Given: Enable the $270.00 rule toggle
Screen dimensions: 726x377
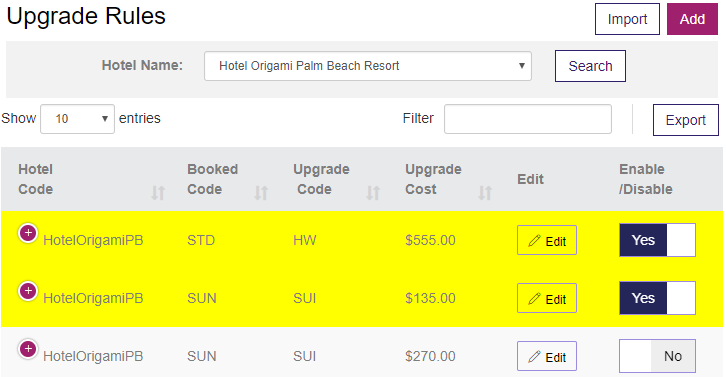Looking at the screenshot, I should (x=657, y=356).
